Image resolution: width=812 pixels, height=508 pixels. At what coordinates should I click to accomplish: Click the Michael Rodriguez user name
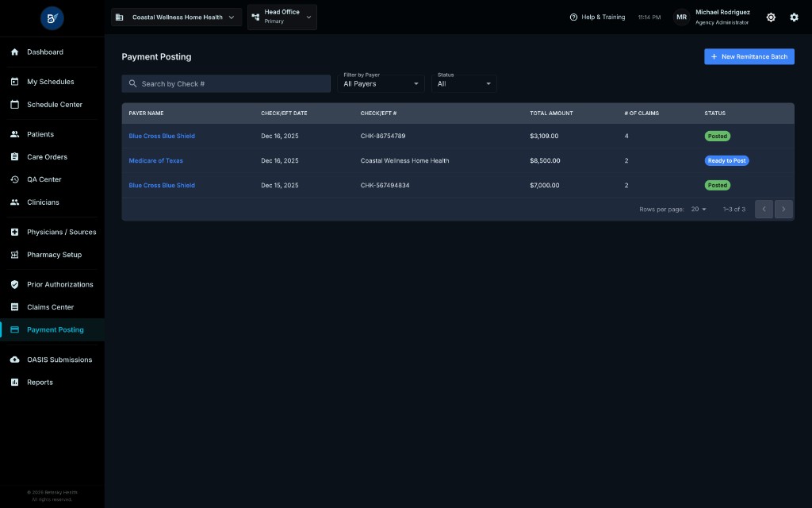(x=722, y=12)
